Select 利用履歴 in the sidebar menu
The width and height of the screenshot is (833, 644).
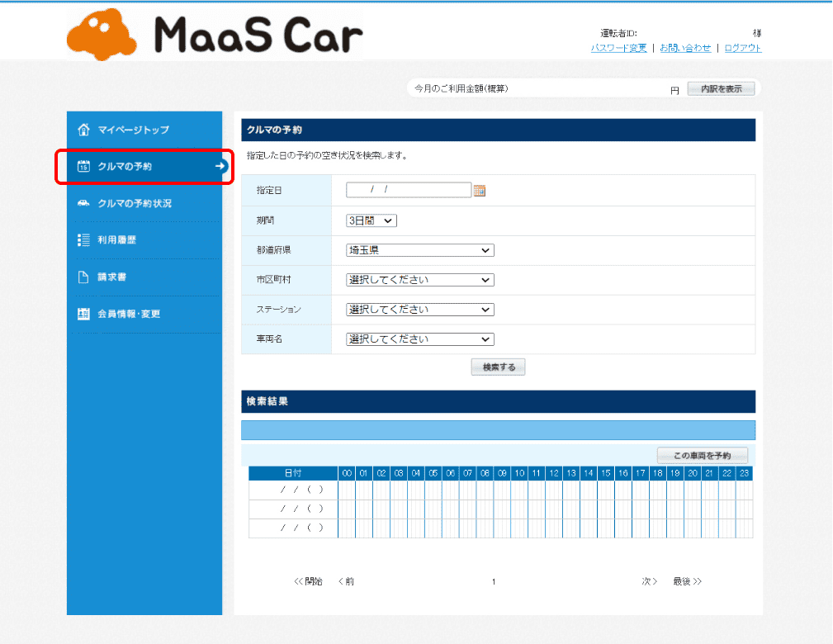[x=117, y=240]
